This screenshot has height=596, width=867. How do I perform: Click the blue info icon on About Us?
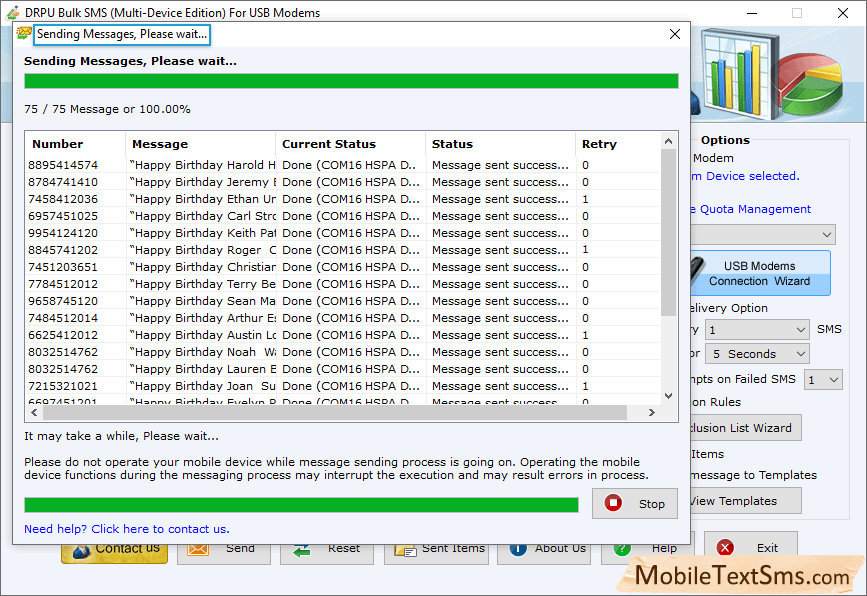coord(518,548)
